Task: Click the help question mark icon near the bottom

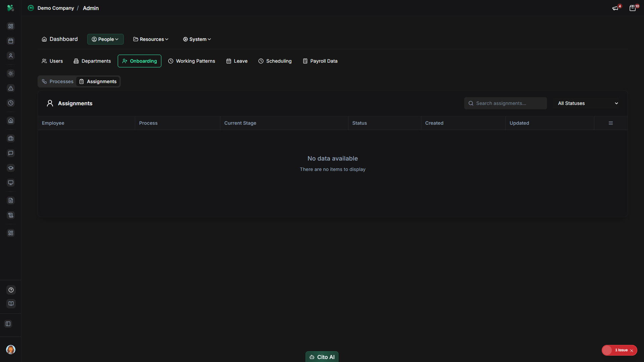Action: [11, 290]
